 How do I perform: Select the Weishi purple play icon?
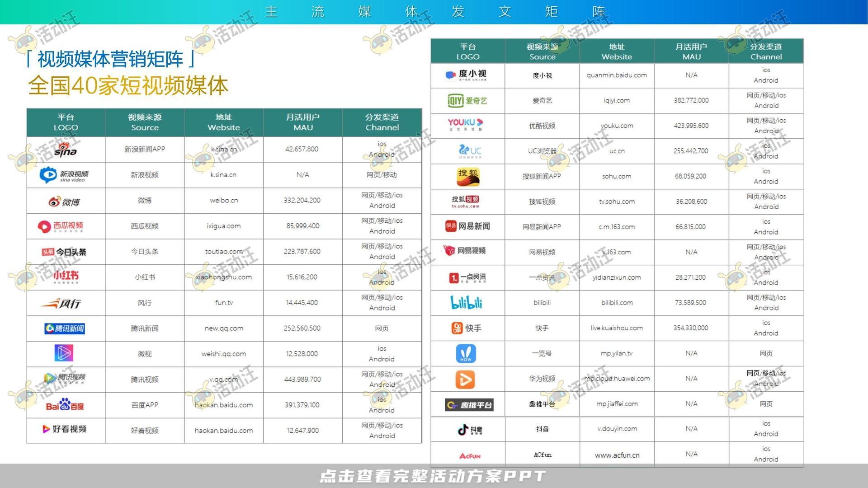(64, 353)
